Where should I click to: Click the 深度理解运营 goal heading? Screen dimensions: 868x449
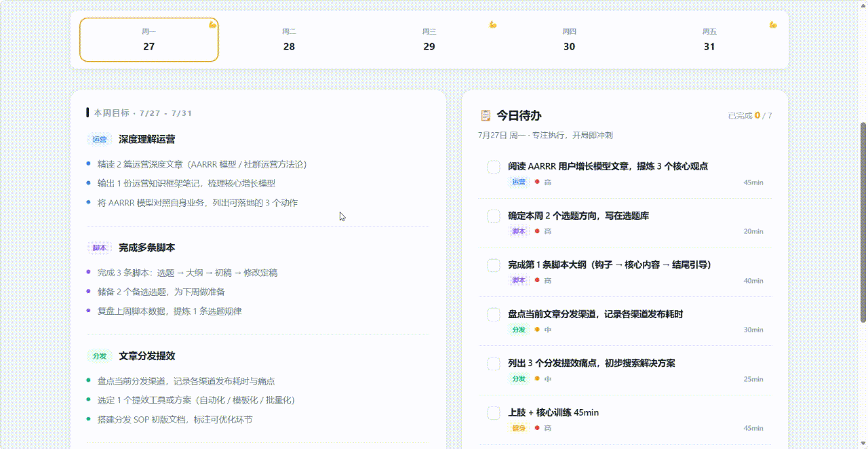[x=146, y=139]
